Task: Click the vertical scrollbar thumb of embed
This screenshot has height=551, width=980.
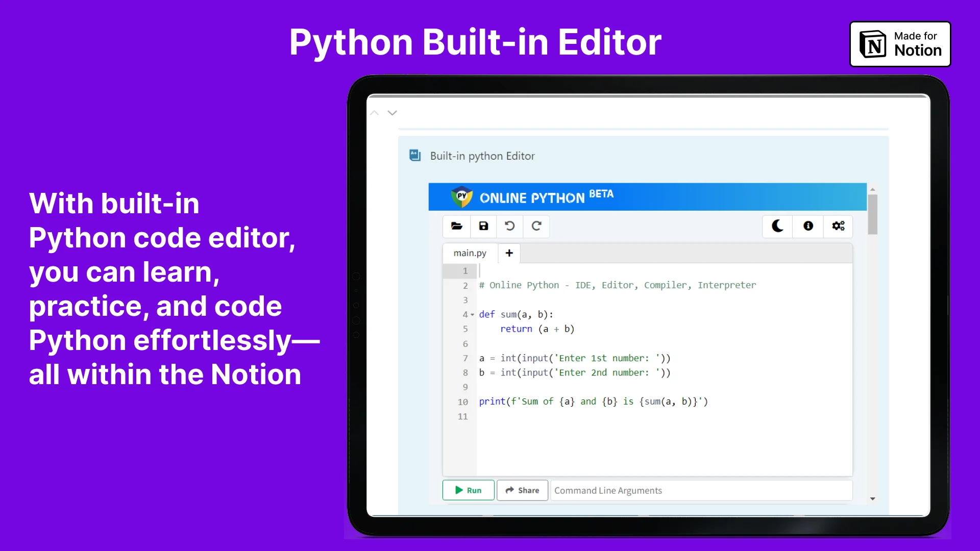Action: pyautogui.click(x=873, y=214)
